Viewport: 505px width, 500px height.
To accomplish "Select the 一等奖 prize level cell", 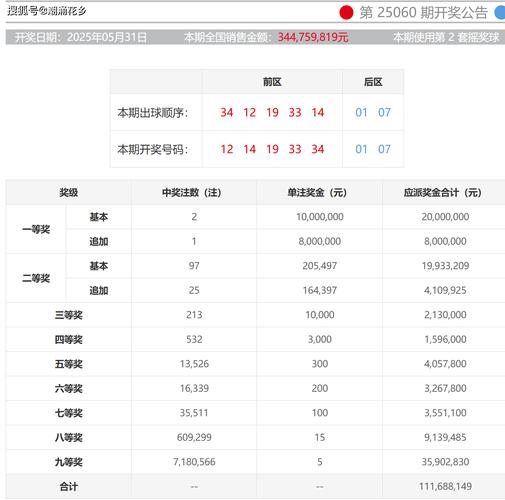I will 36,229.
